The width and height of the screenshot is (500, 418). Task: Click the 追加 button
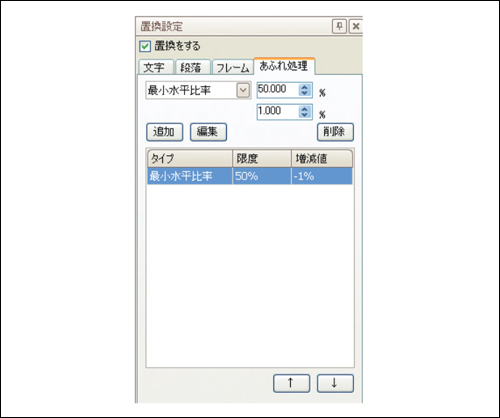[165, 132]
